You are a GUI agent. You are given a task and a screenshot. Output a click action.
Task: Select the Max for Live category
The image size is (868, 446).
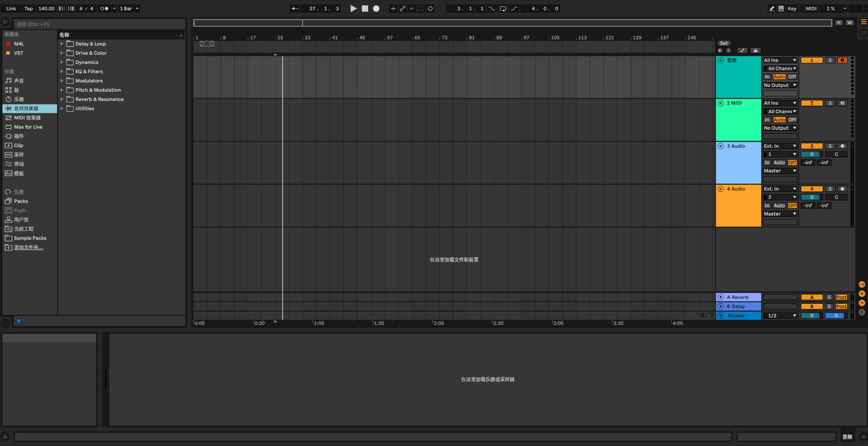click(27, 127)
